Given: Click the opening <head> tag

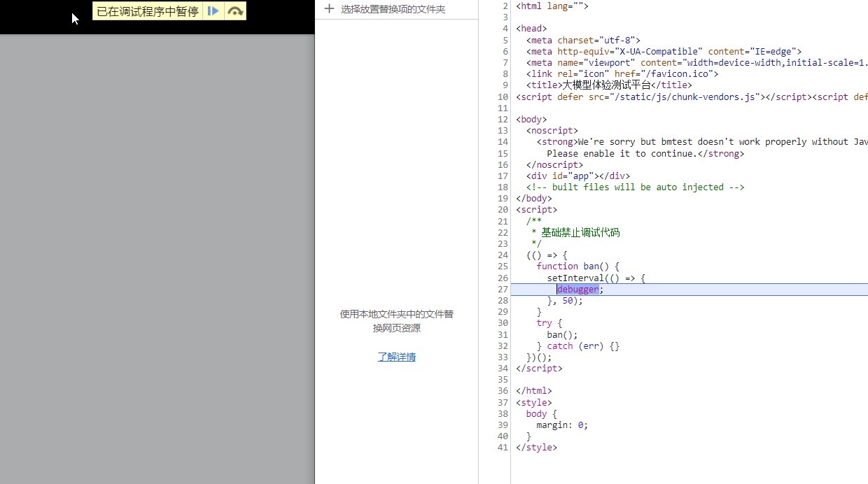Looking at the screenshot, I should [x=531, y=29].
